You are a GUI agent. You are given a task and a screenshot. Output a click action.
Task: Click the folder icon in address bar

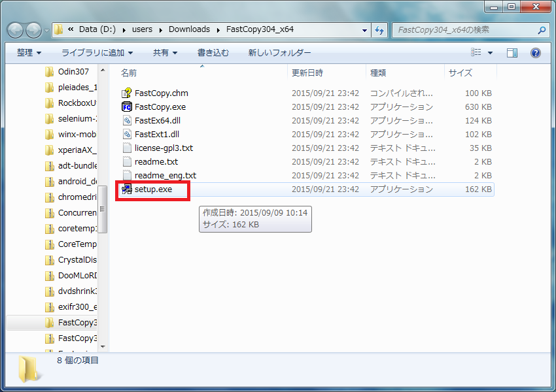coord(59,29)
